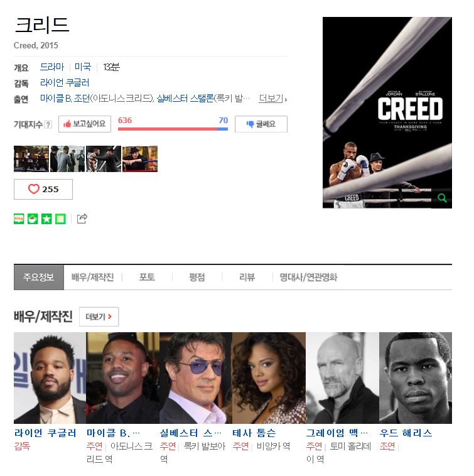Screen dimensions: 474x476
Task: Vote with the 글쎄요 thumbs-down button
Action: (261, 124)
